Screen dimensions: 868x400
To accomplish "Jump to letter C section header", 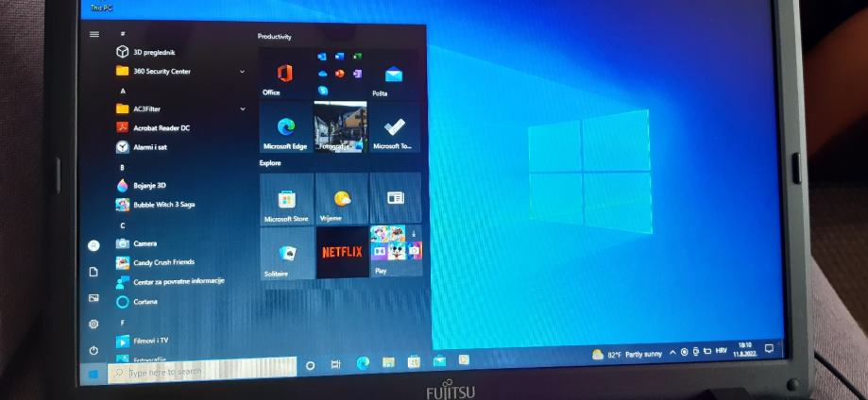I will pos(123,225).
